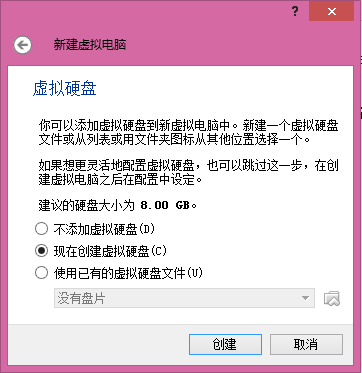362x373 pixels.
Task: Click the 使用已有的虚拟硬盘文件(U) label text
Action: [x=128, y=273]
